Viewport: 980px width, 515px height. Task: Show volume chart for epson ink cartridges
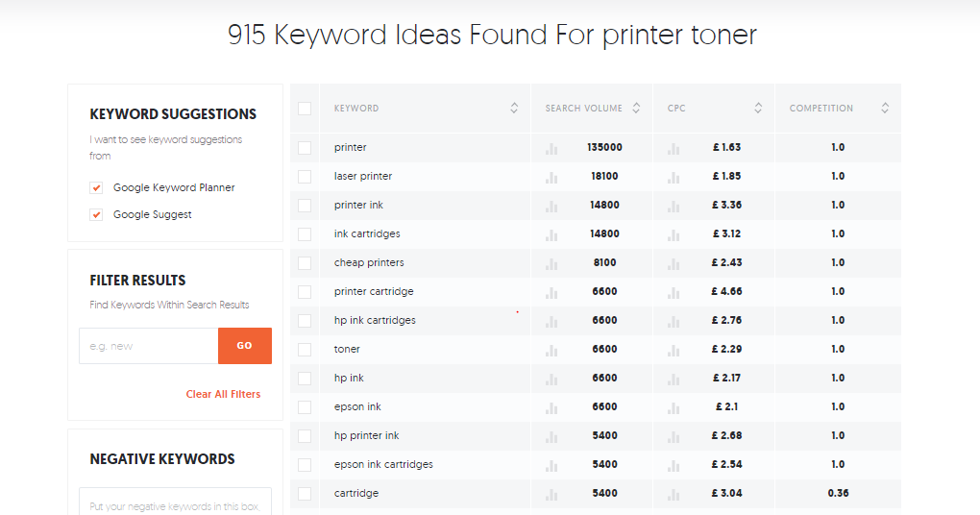pyautogui.click(x=551, y=465)
